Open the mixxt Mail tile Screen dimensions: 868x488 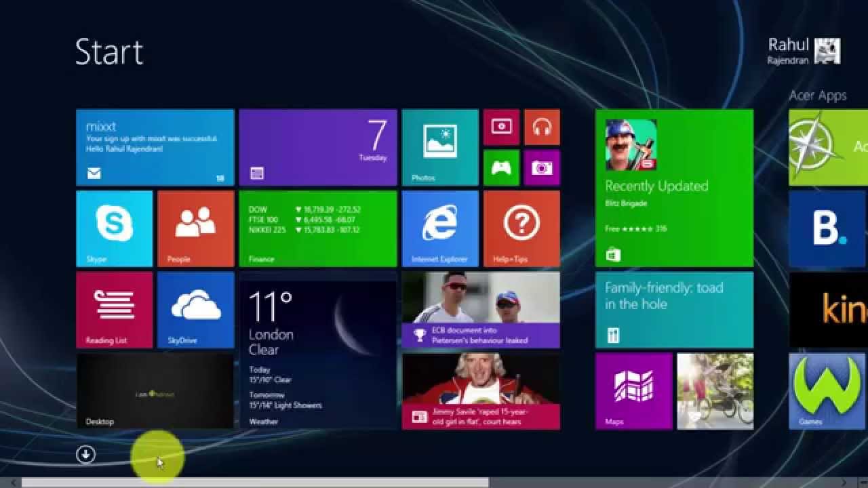point(155,148)
